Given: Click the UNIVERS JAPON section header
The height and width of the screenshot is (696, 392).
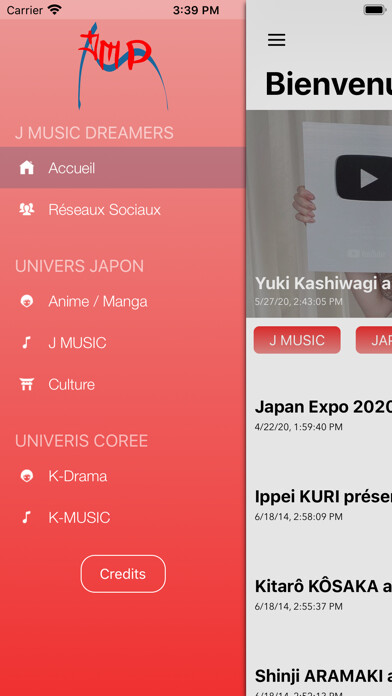Looking at the screenshot, I should coord(79,266).
